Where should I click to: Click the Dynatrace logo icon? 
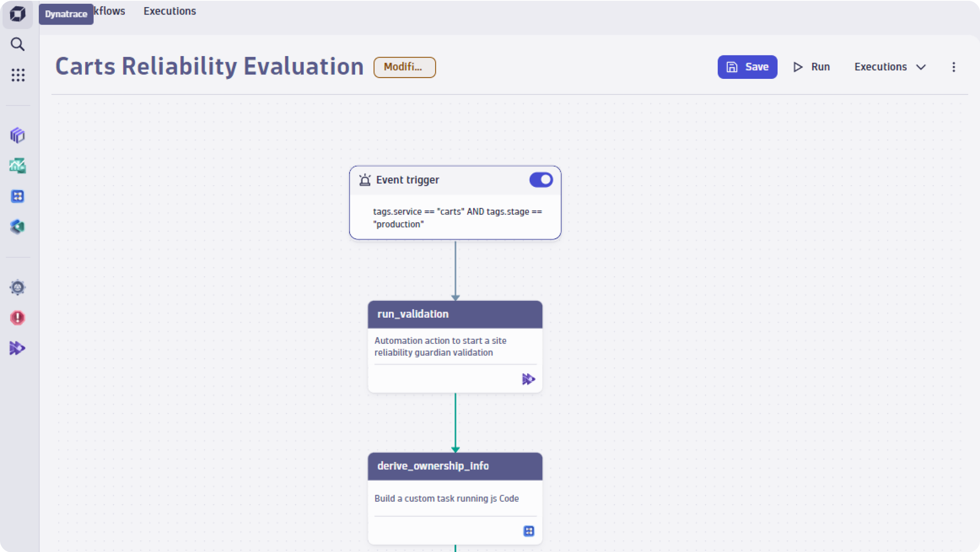[18, 15]
